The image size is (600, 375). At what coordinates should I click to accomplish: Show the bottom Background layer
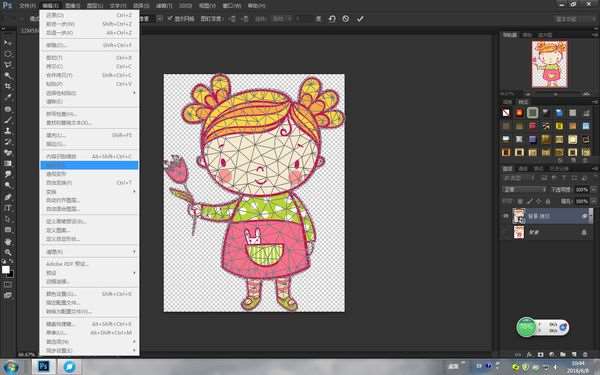(x=506, y=232)
